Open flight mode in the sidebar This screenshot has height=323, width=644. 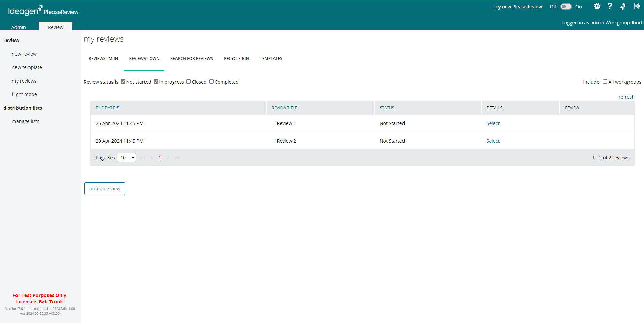(24, 94)
